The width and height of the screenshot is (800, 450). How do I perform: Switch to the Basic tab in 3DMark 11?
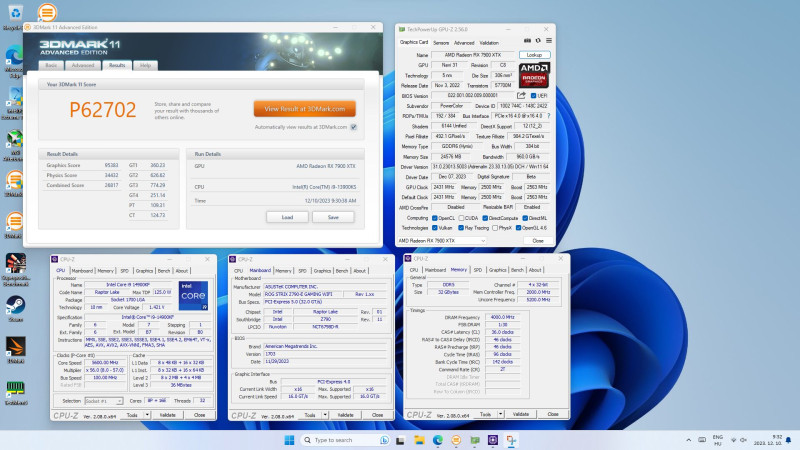pos(52,65)
